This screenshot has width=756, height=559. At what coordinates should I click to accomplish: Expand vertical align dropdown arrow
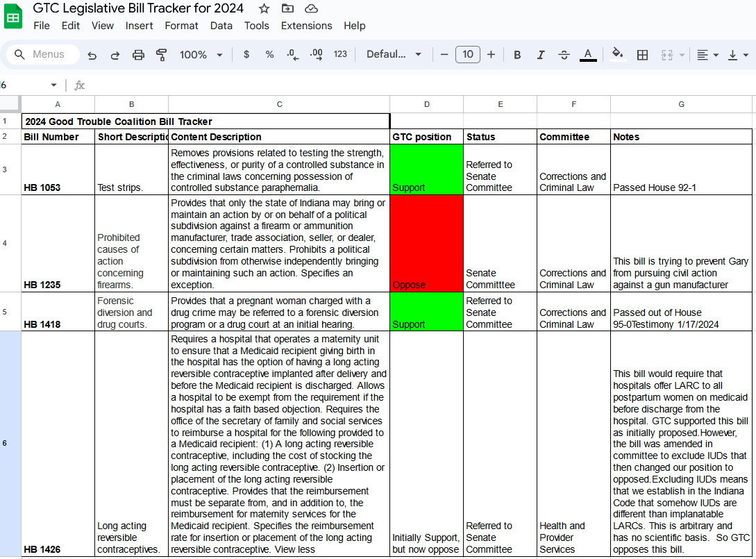tap(746, 55)
